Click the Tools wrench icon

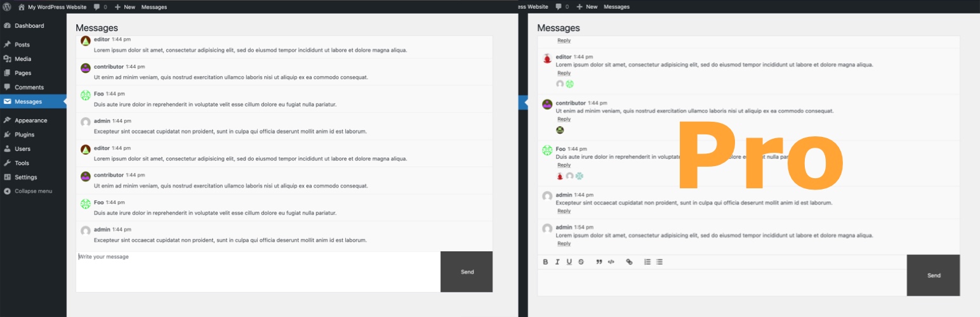(7, 163)
